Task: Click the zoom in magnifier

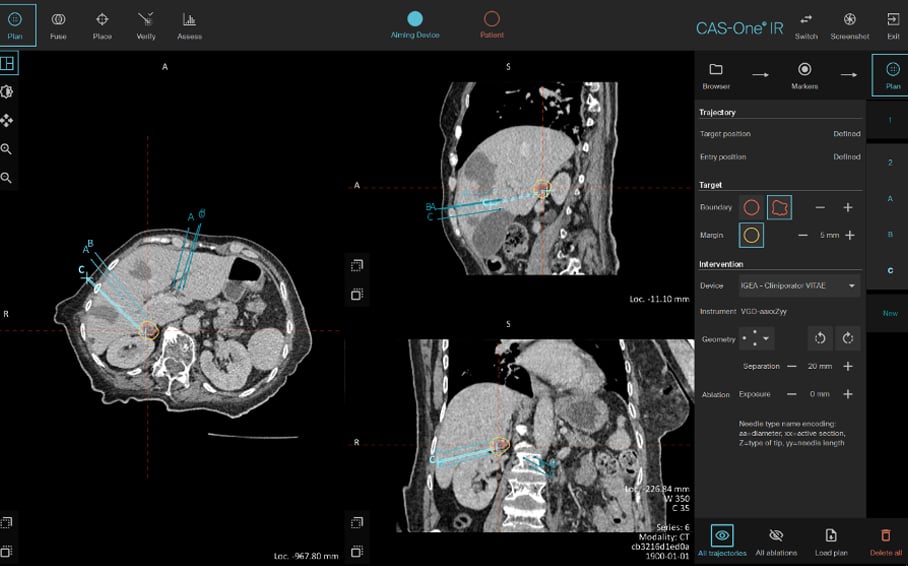Action: pos(6,149)
